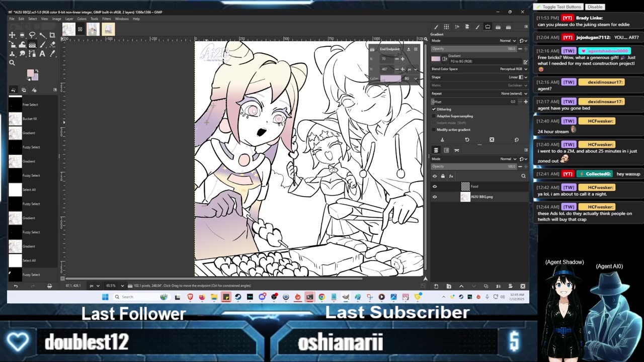Choose the Clone stamp tool

[12, 53]
